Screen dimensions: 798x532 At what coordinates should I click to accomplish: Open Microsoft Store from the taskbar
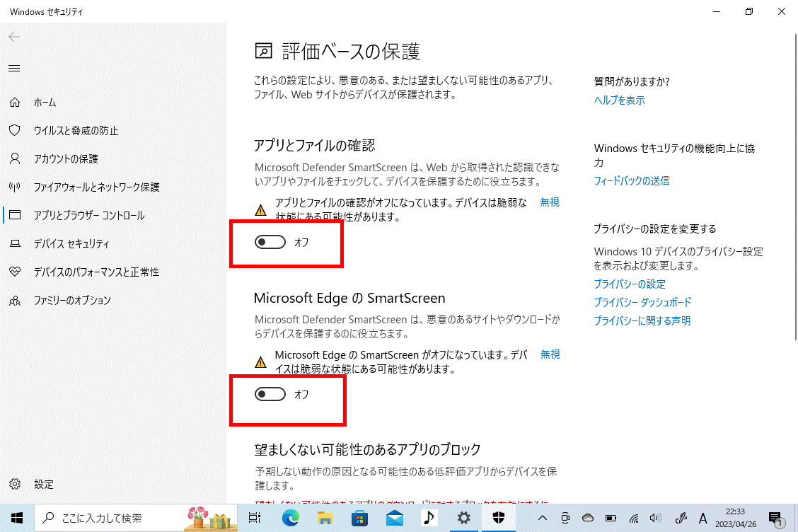click(360, 519)
